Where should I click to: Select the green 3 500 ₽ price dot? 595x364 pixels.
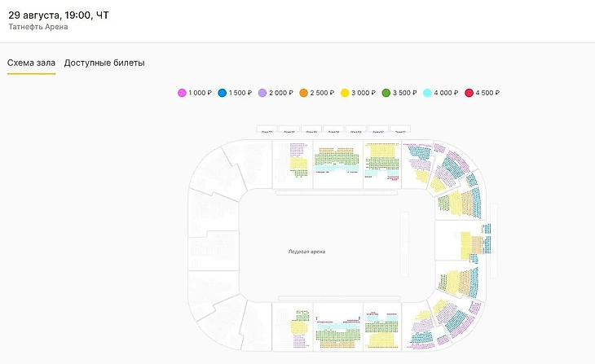click(x=386, y=93)
